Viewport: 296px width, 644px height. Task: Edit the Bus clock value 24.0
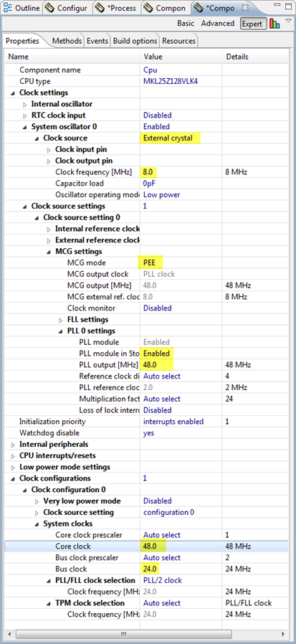pyautogui.click(x=150, y=569)
